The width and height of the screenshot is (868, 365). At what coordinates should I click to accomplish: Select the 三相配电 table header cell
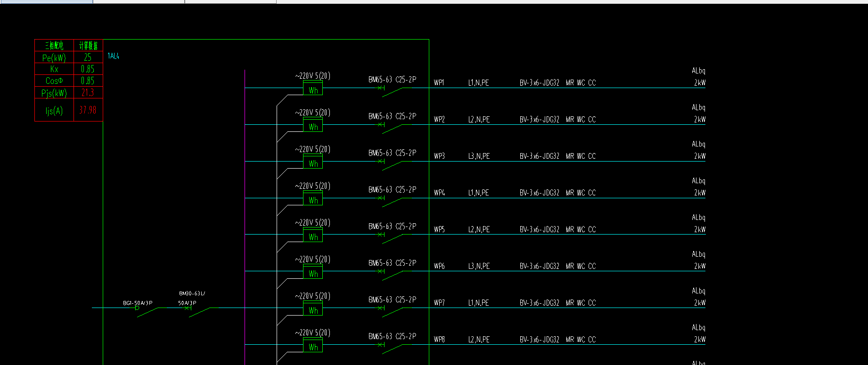click(54, 45)
